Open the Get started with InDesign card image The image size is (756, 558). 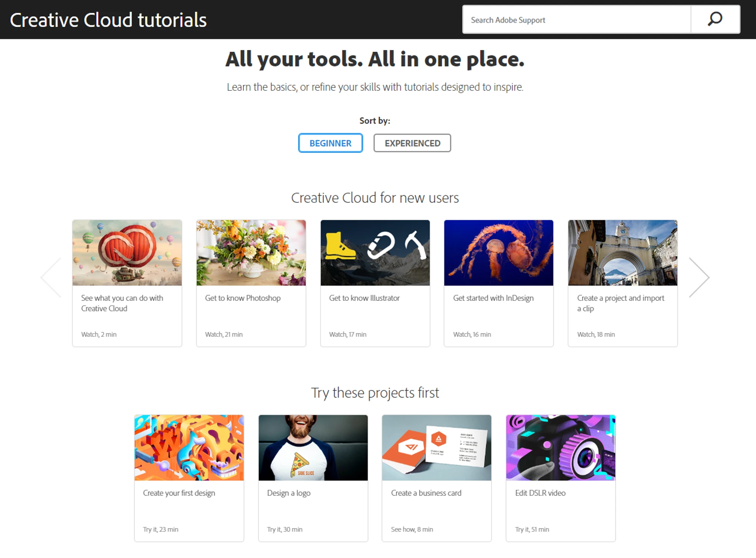click(x=499, y=253)
